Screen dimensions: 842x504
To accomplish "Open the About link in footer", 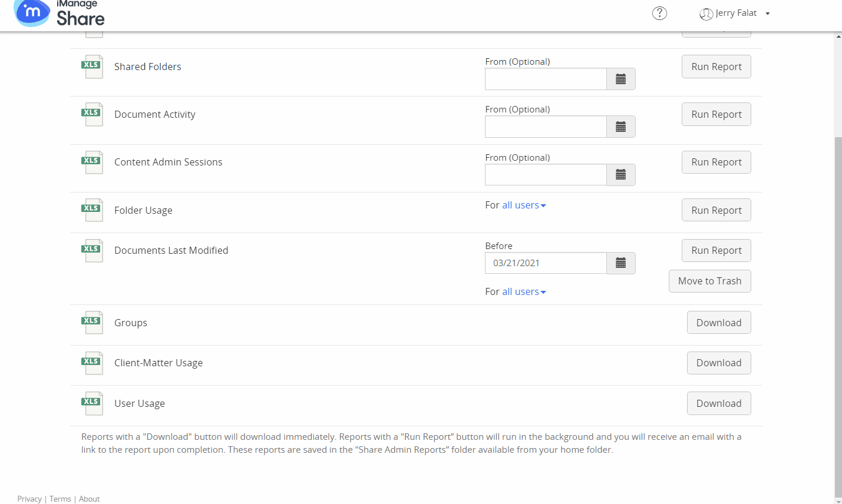I will pyautogui.click(x=90, y=499).
